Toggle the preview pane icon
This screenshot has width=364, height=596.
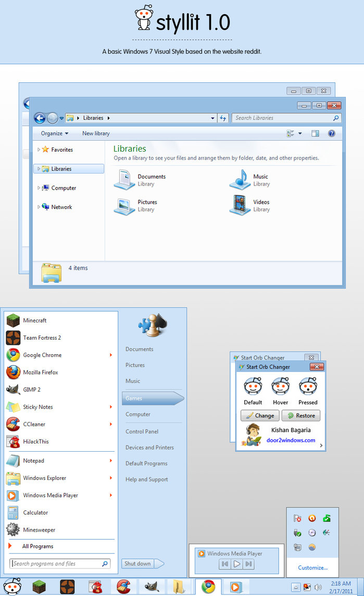click(315, 133)
